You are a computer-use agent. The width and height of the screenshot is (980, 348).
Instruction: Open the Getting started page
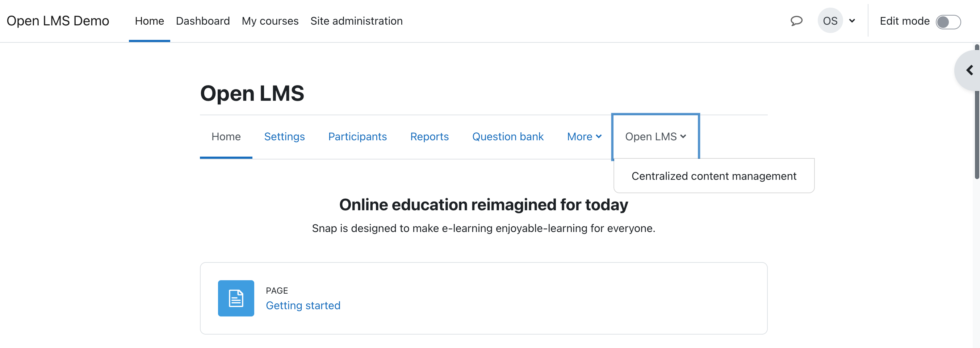pyautogui.click(x=303, y=305)
